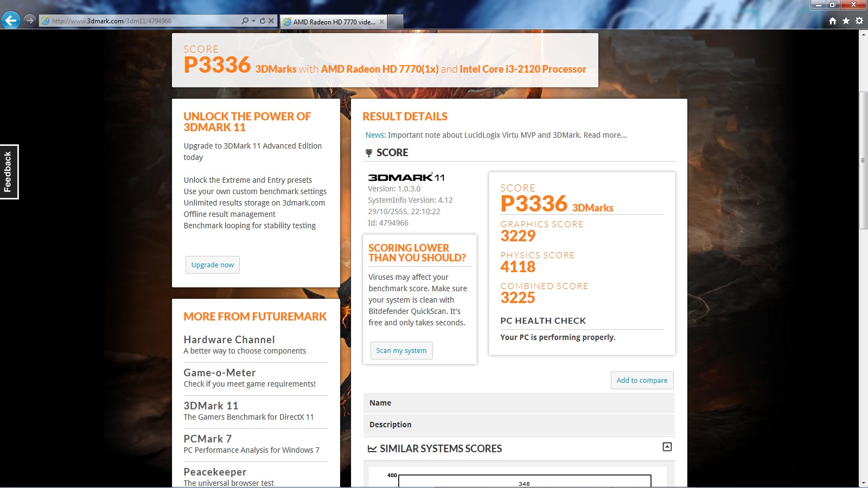Click the chart icon beside Similar Systems Scores
This screenshot has height=488, width=868.
coord(372,449)
